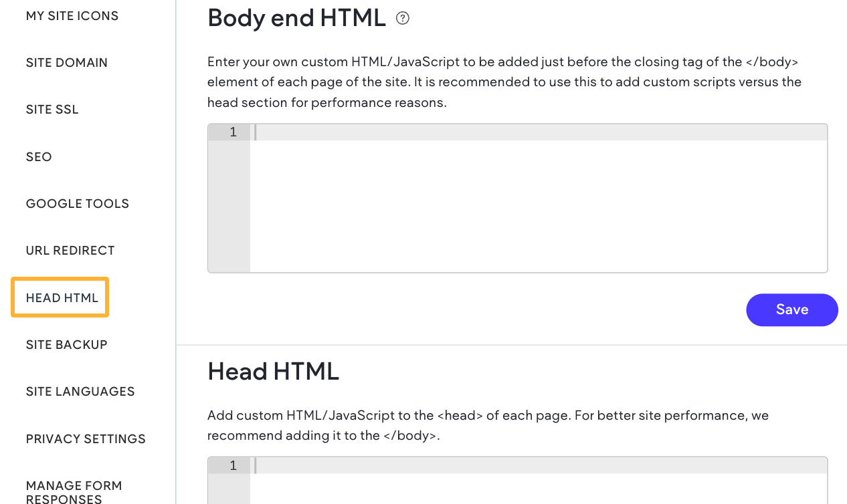Image resolution: width=847 pixels, height=504 pixels.
Task: Click line number 1 in Body end editor
Action: pos(233,132)
